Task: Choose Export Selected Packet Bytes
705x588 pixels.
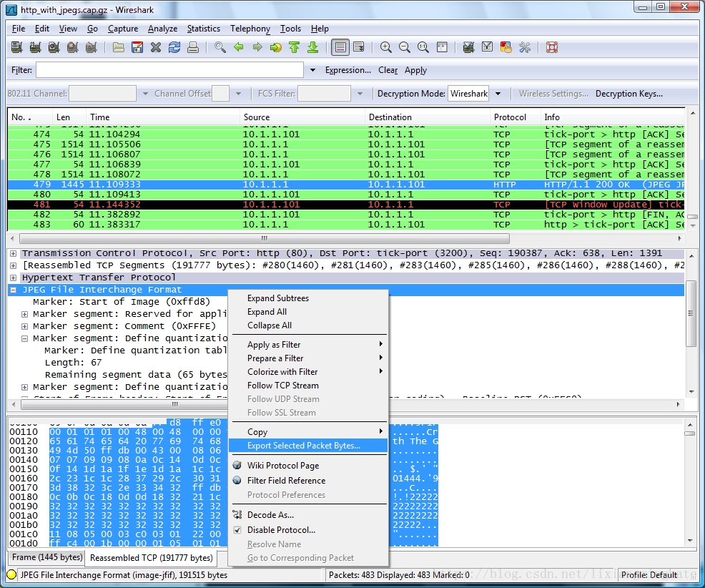Action: pyautogui.click(x=308, y=446)
